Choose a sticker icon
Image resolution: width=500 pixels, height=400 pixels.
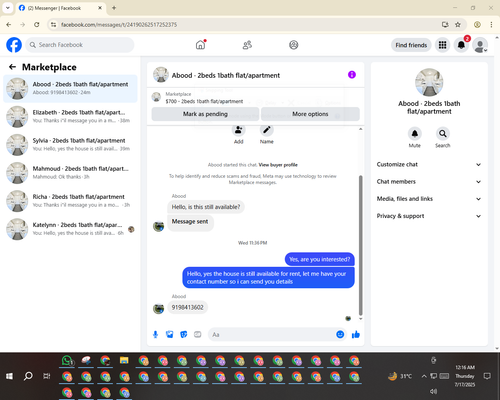point(184,334)
